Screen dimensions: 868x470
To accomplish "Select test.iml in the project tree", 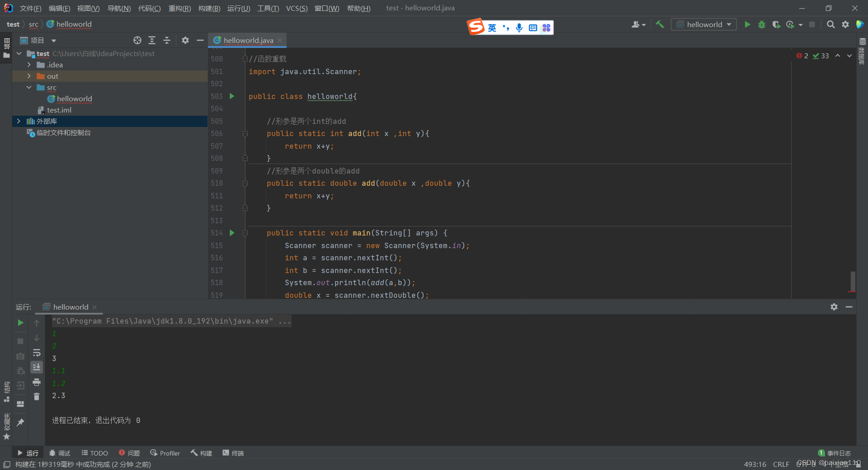I will click(59, 110).
